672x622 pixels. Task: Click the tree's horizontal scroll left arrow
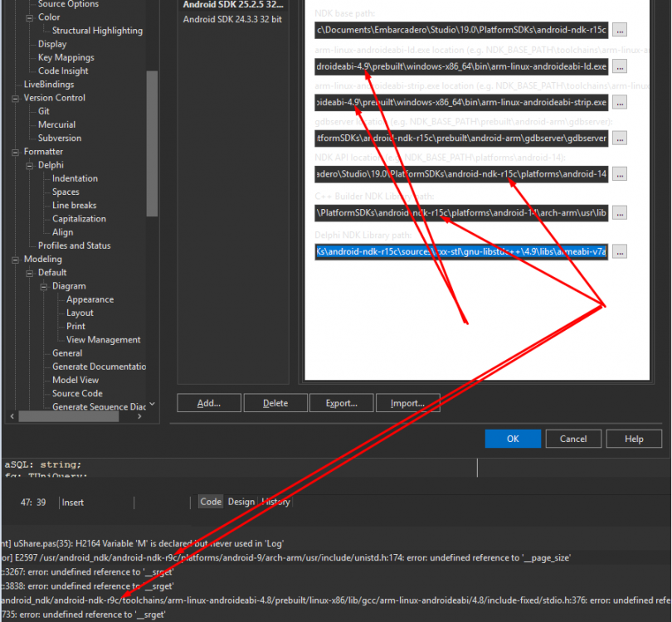coord(12,416)
